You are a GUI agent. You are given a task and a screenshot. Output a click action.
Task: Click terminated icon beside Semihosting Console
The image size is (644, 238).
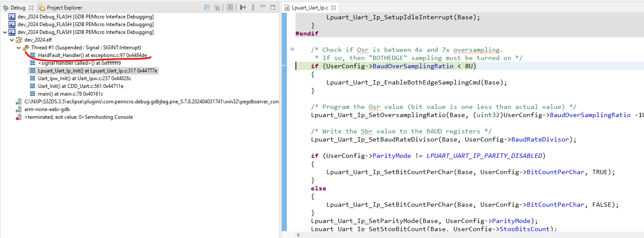19,117
